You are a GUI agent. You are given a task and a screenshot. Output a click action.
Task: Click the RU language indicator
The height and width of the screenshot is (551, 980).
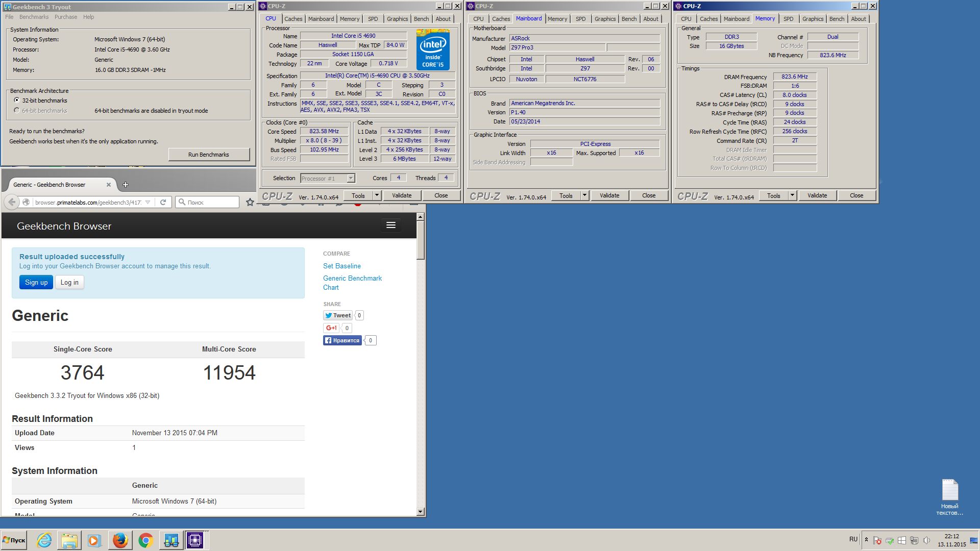[853, 539]
